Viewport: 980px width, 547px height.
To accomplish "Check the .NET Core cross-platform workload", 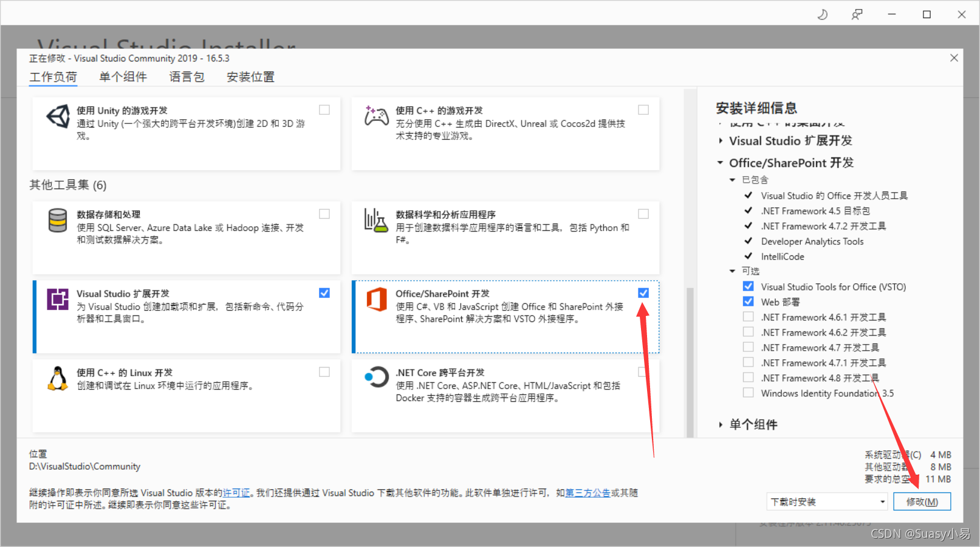I will click(x=642, y=372).
